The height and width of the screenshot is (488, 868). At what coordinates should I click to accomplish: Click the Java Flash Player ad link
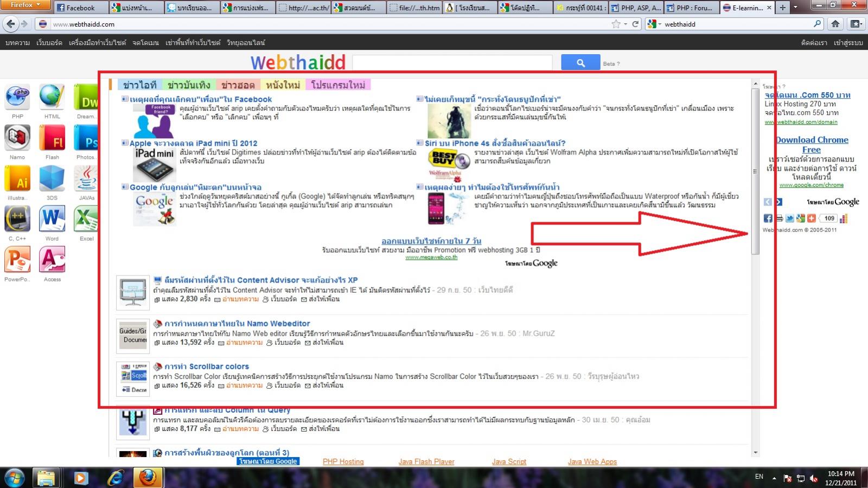coord(426,461)
